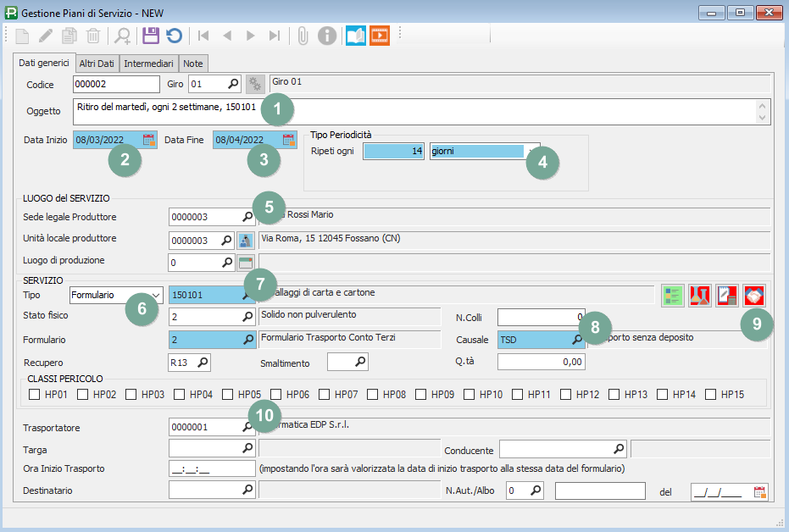Click the green list icon in Servizio
The height and width of the screenshot is (532, 789).
click(x=672, y=295)
